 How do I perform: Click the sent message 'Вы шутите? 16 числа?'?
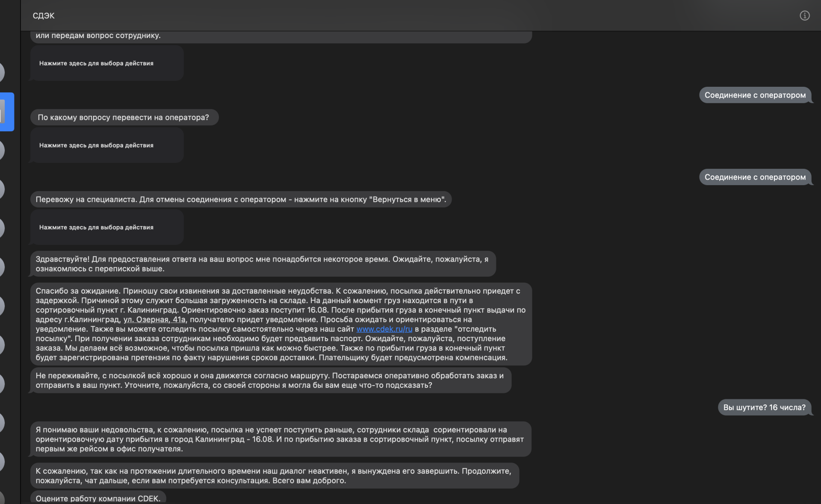point(765,407)
